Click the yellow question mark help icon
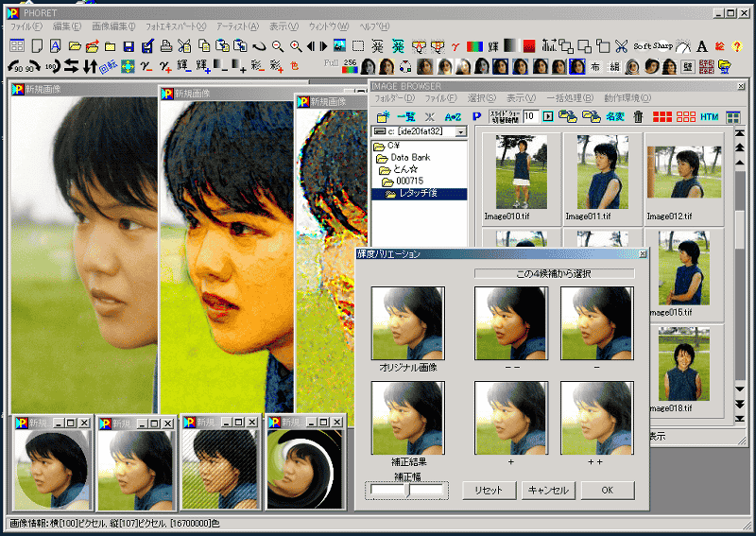 737,46
